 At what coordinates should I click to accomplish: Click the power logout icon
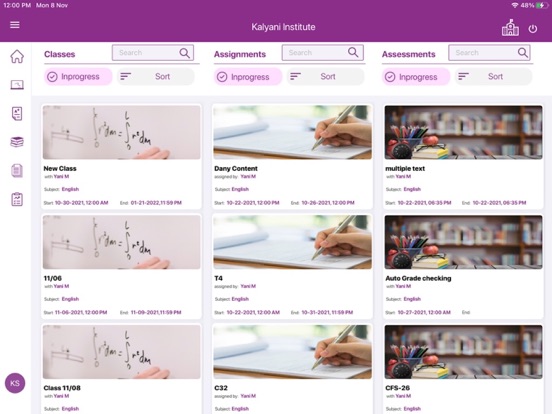pyautogui.click(x=533, y=29)
